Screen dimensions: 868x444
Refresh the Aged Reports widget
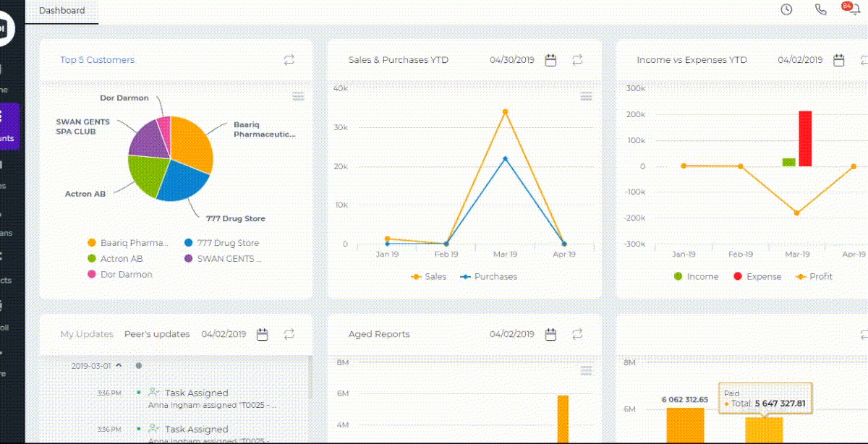click(577, 334)
